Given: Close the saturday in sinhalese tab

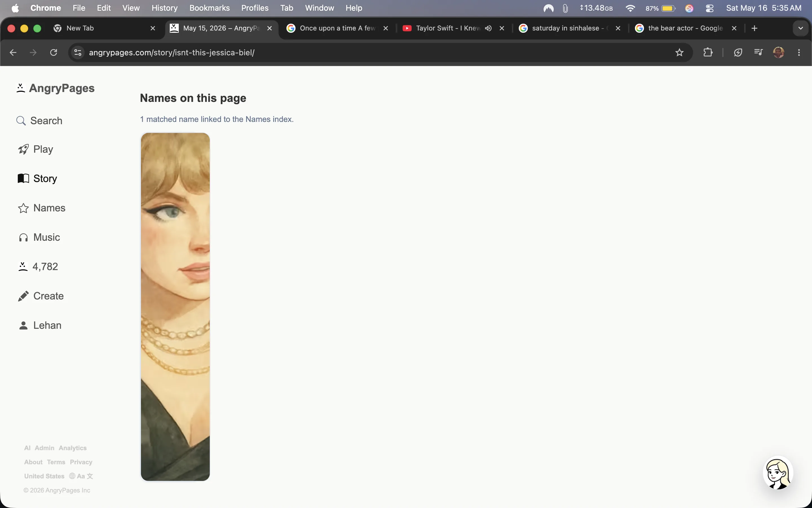Looking at the screenshot, I should [x=618, y=28].
